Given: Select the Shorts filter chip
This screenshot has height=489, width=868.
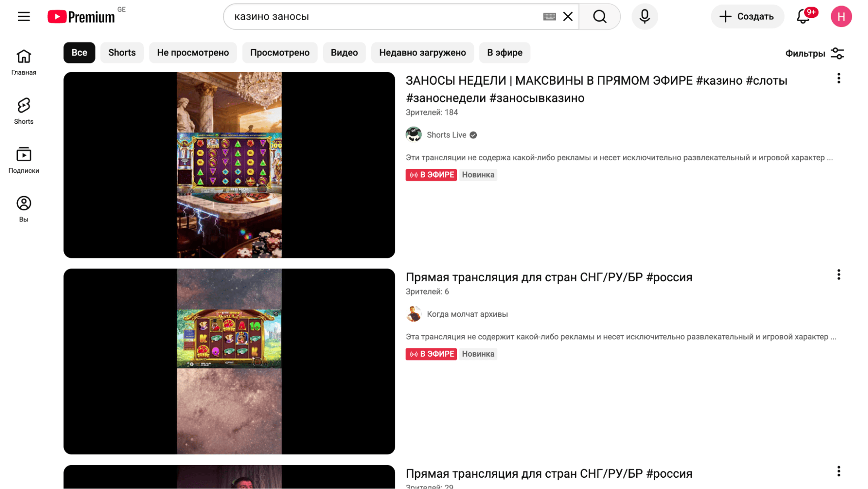Looking at the screenshot, I should 122,53.
